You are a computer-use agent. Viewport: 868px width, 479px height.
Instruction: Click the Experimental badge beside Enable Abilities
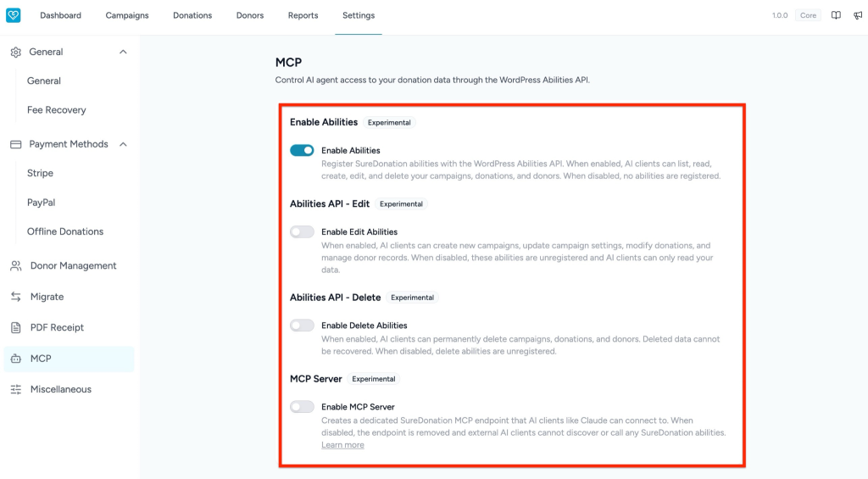(389, 122)
